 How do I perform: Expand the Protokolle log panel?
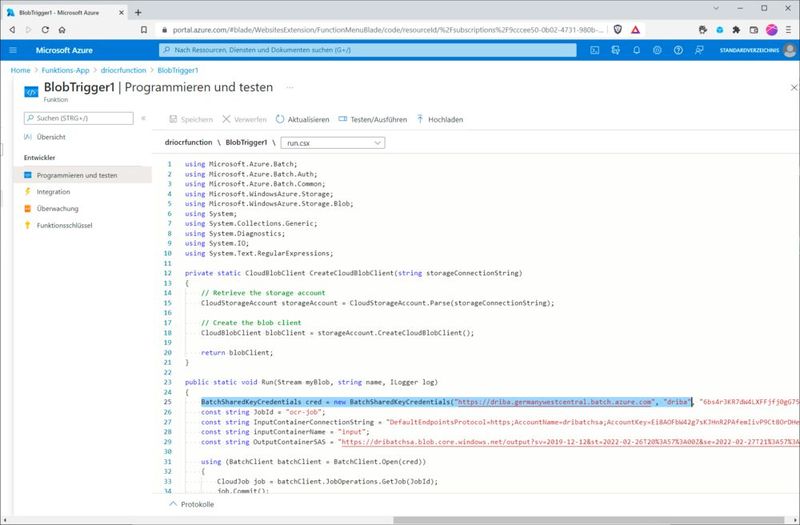tap(191, 504)
